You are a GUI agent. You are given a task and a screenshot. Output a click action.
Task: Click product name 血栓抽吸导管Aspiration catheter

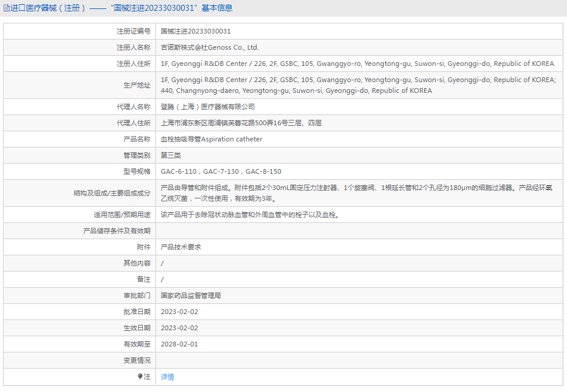[x=212, y=139]
